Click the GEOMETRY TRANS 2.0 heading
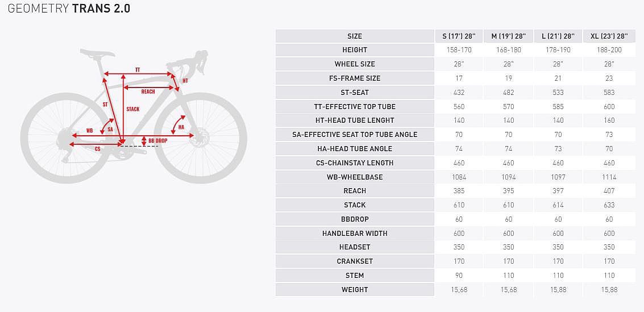This screenshot has height=312, width=644. click(69, 9)
